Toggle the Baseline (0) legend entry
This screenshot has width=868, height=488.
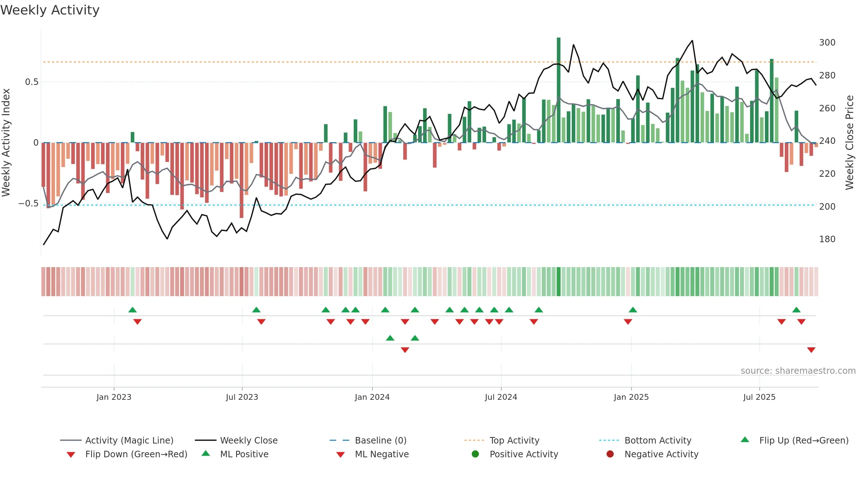pos(368,440)
